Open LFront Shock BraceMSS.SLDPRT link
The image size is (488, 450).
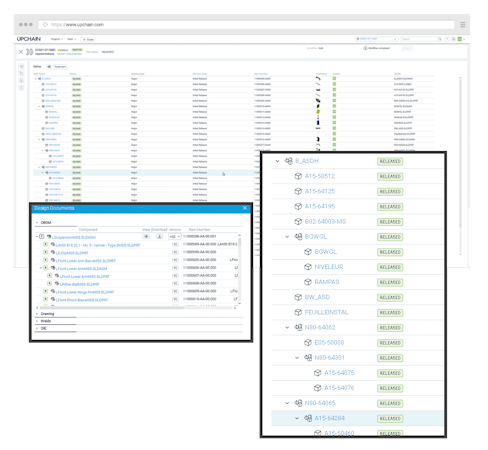82,300
